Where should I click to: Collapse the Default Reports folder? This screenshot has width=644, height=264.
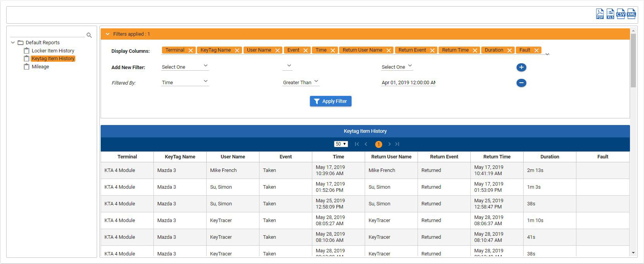(x=13, y=43)
